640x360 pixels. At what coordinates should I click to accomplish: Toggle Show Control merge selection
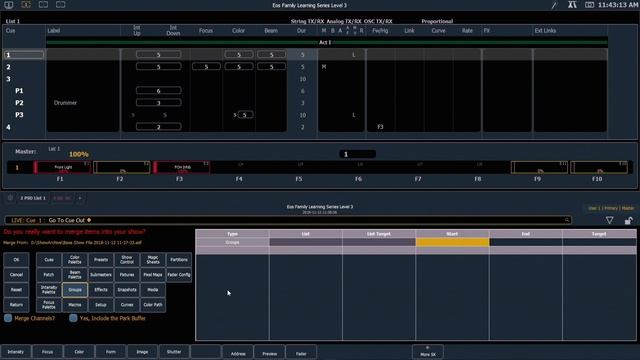point(127,260)
